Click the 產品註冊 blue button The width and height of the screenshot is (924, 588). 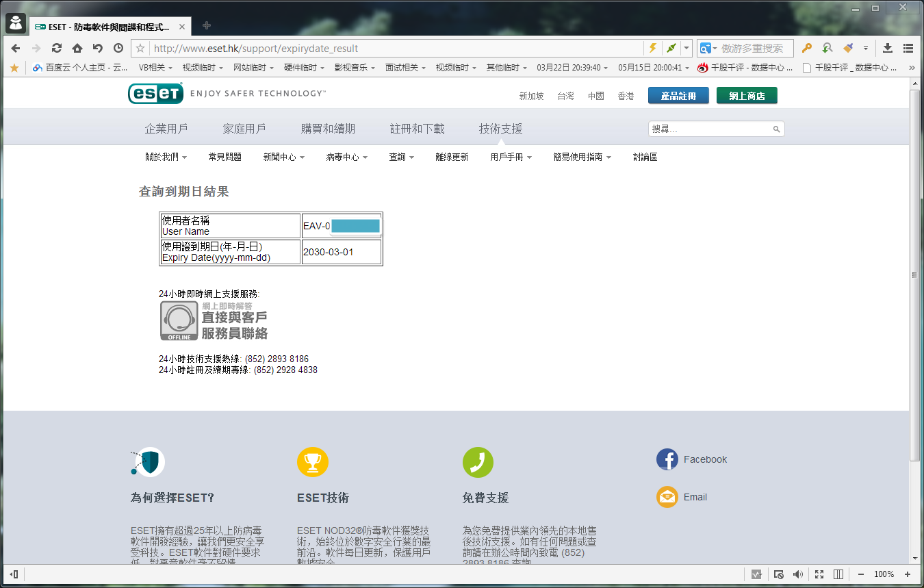click(x=678, y=96)
